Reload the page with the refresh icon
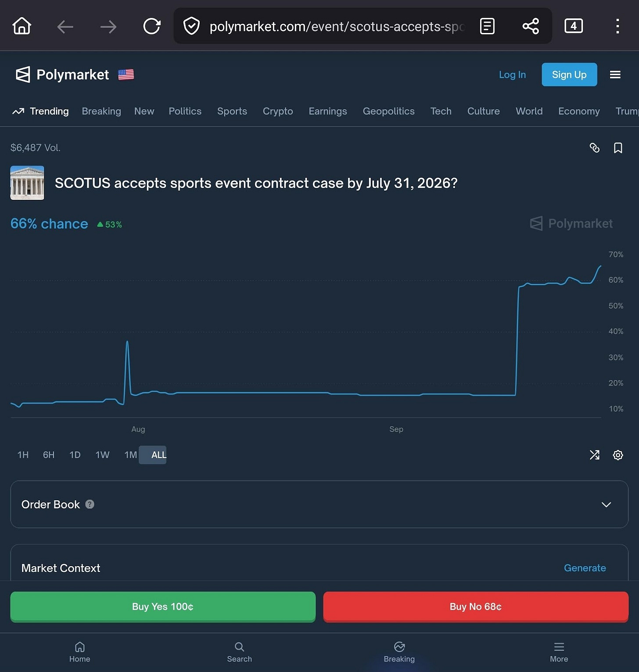Screen dimensions: 639x672 pos(152,26)
